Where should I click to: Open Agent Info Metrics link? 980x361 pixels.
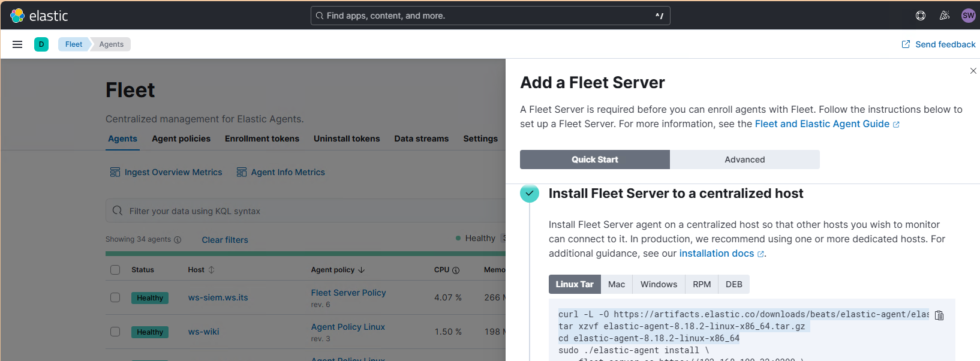pos(288,172)
